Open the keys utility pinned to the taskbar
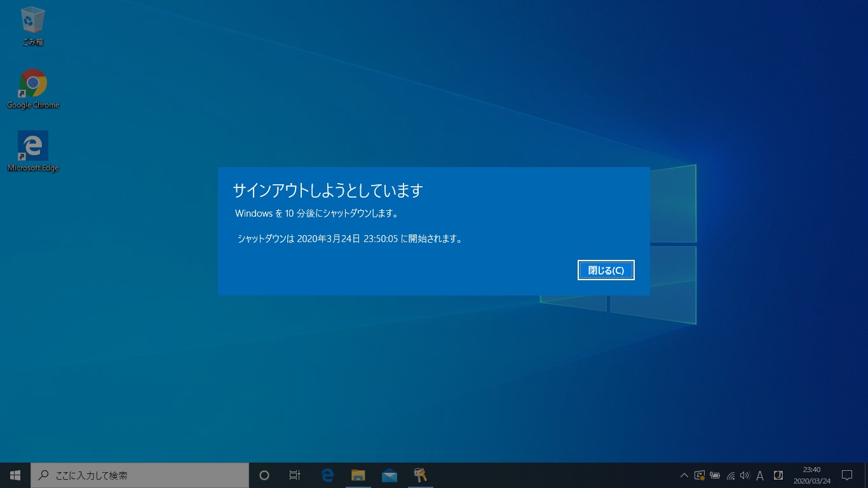Screen dimensions: 868x488 [x=420, y=475]
